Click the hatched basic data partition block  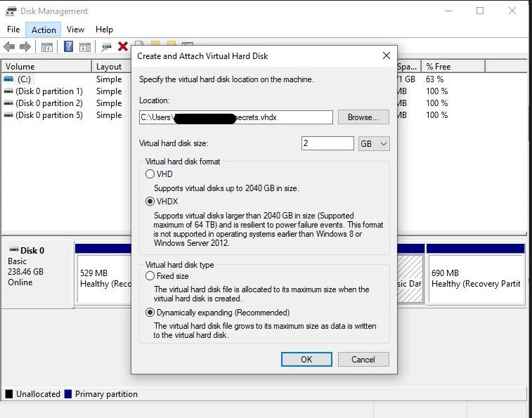click(410, 278)
